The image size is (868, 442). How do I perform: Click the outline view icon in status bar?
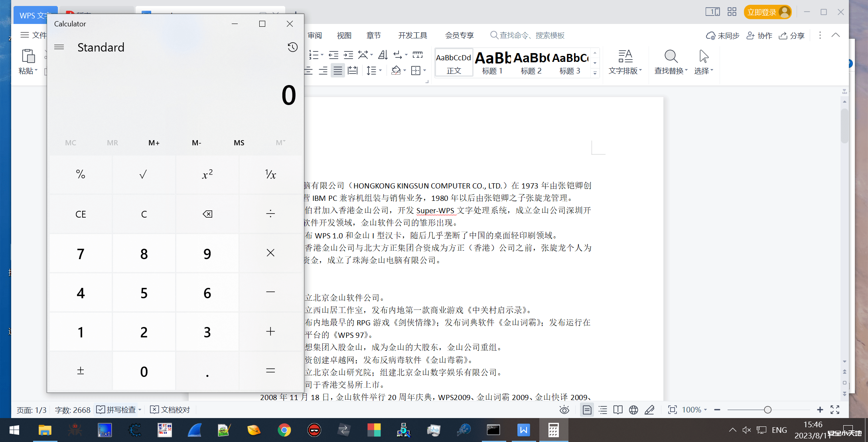coord(603,410)
